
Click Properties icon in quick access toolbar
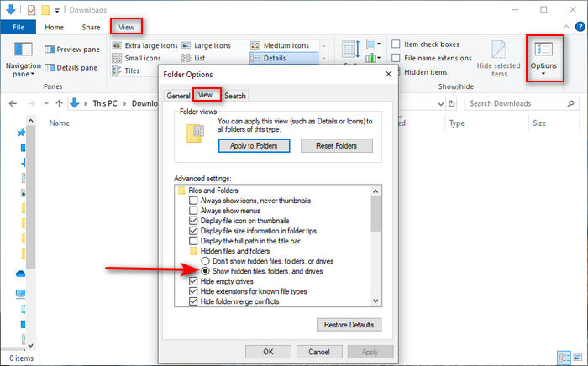coord(32,10)
